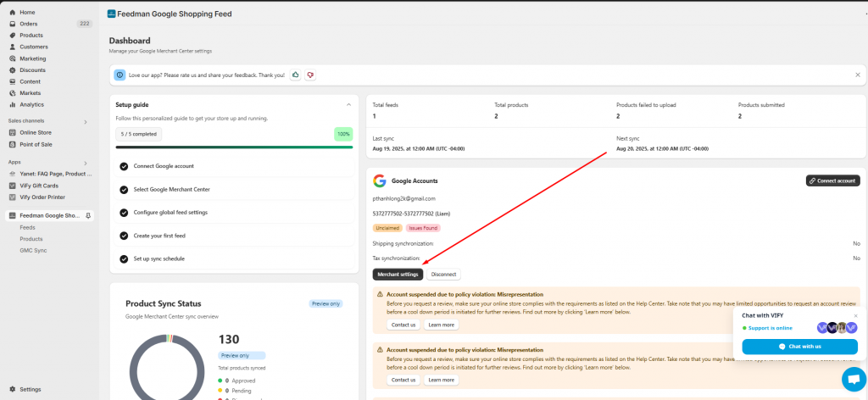Open Merchant settings
The width and height of the screenshot is (868, 400).
[x=398, y=275]
